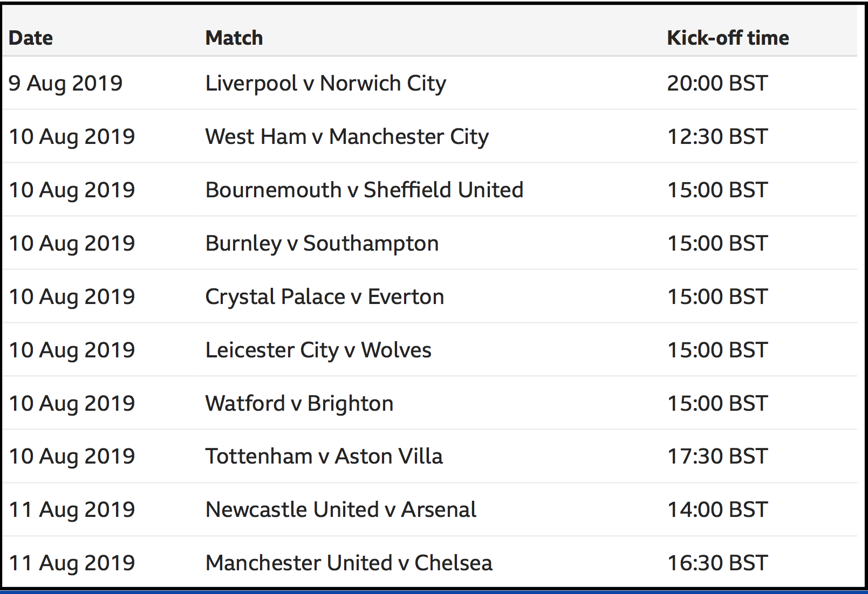Click the date beside Newcastle United v Arsenal
Viewport: 868px width, 594px height.
[72, 510]
